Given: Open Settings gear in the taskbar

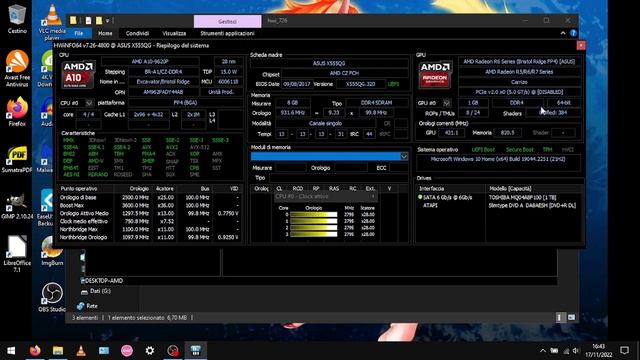Looking at the screenshot, I should [x=150, y=350].
